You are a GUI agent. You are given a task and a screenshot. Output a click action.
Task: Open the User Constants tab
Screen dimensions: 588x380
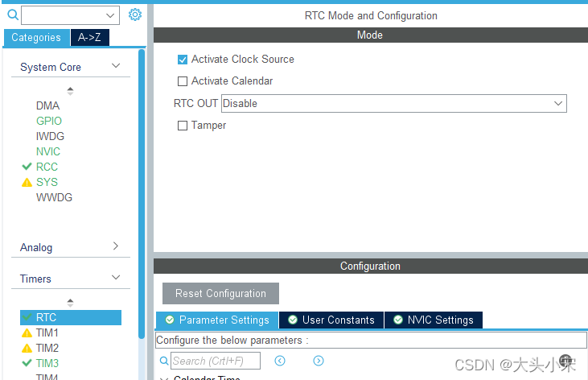pos(331,320)
